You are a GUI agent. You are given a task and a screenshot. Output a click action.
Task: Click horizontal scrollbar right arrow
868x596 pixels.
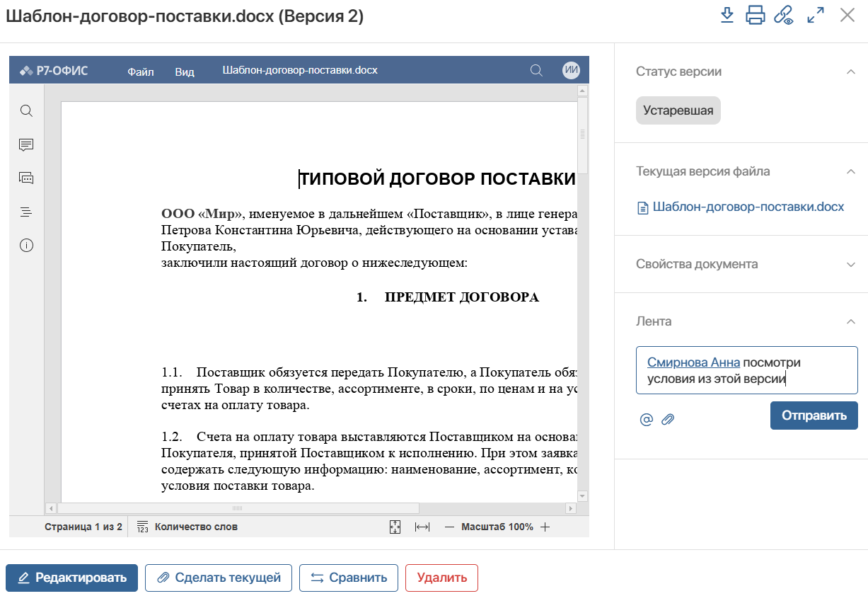pos(570,508)
